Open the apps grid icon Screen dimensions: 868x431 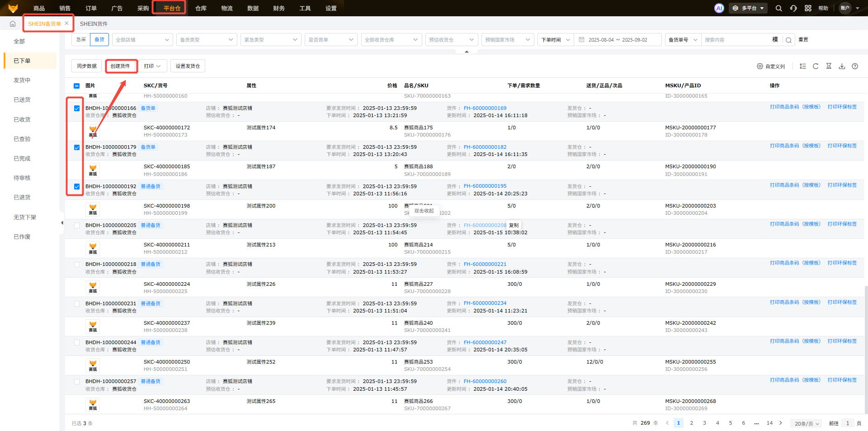pos(808,8)
